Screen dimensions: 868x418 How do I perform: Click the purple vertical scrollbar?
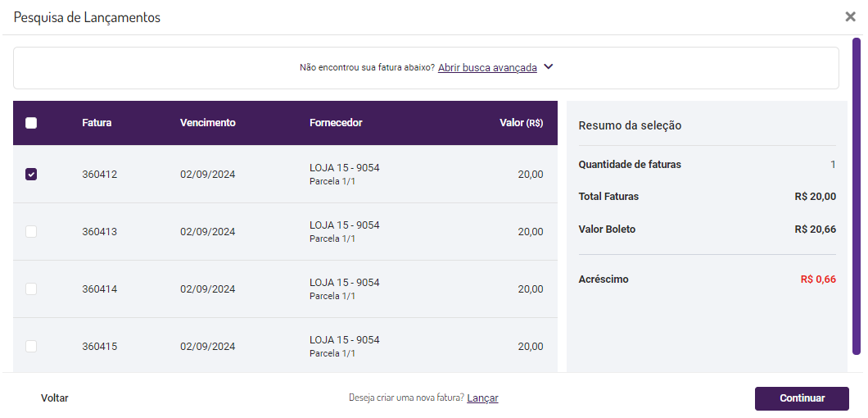857,197
